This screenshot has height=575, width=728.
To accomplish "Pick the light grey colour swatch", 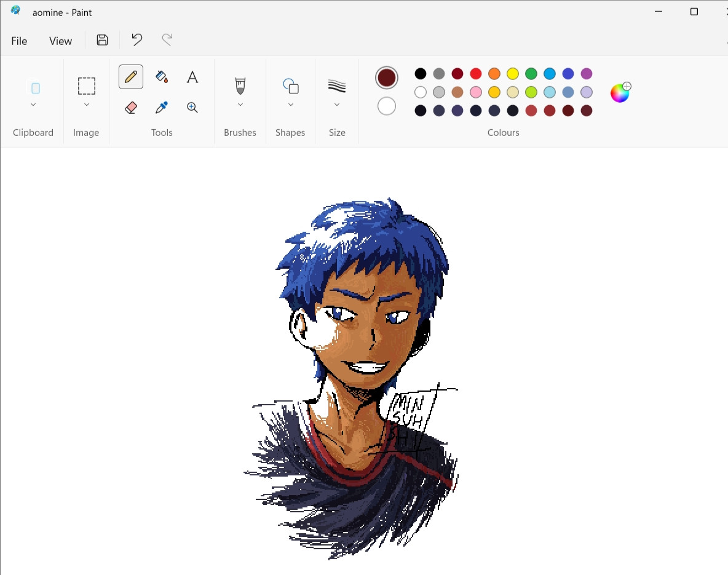I will point(439,92).
